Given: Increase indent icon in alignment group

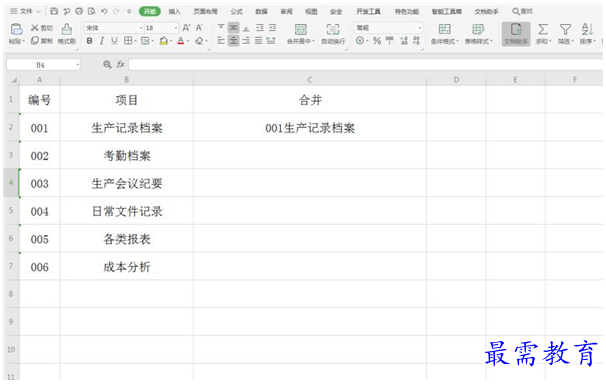Looking at the screenshot, I should (x=272, y=27).
